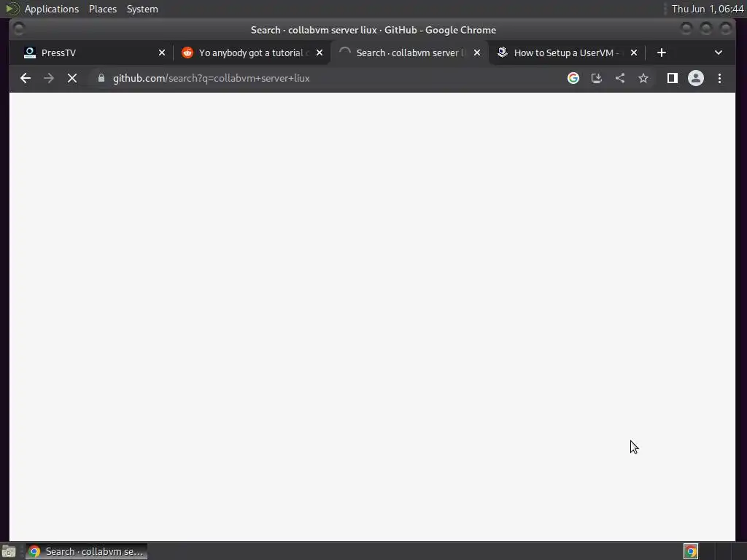
Task: Click the window menu button in title bar
Action: pos(18,29)
